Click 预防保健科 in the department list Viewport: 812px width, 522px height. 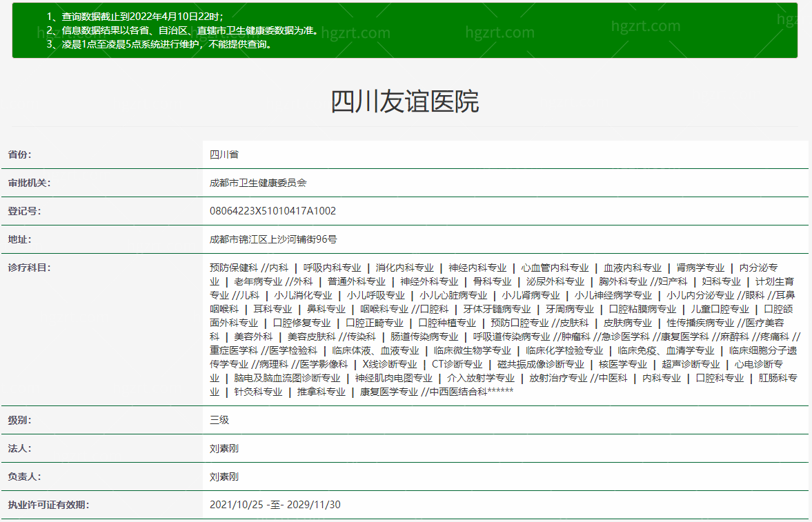click(x=234, y=268)
